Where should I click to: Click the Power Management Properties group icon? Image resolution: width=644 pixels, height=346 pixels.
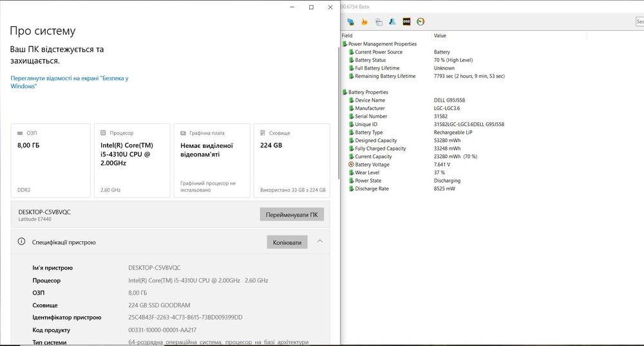point(345,44)
